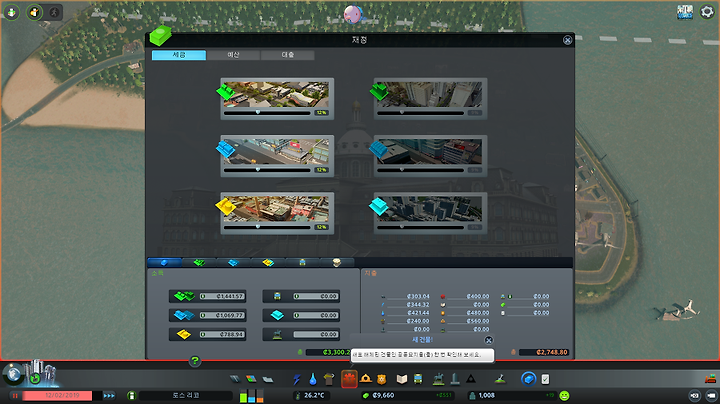Open the info views globe button
Image resolution: width=720 pixels, height=404 pixels.
14,374
